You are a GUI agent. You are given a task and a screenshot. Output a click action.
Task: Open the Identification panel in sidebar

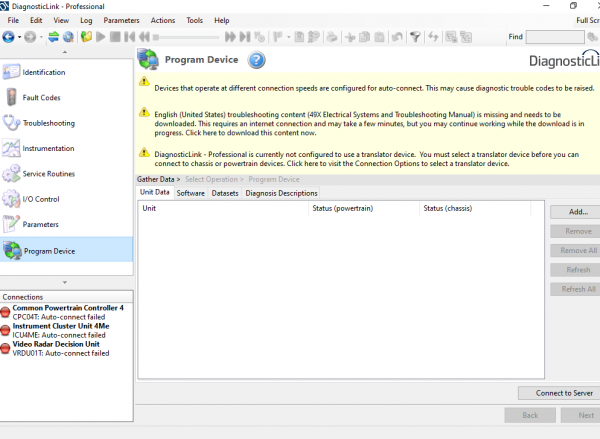(x=67, y=72)
